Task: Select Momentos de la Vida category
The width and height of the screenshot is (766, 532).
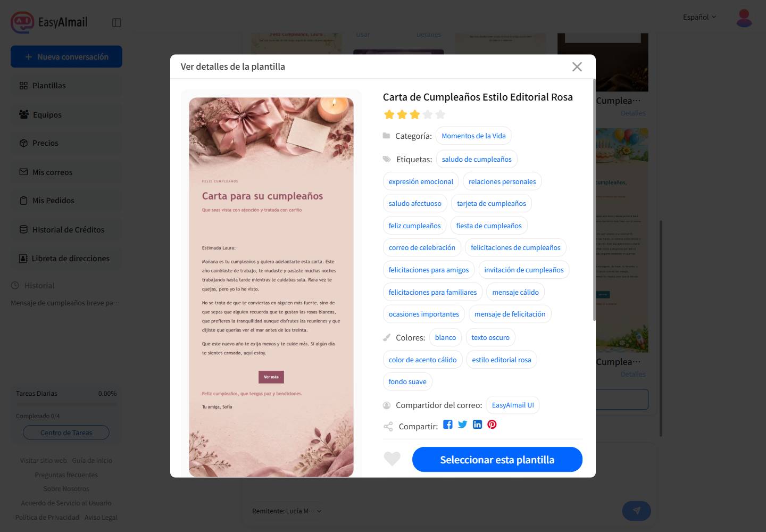Action: [x=473, y=136]
